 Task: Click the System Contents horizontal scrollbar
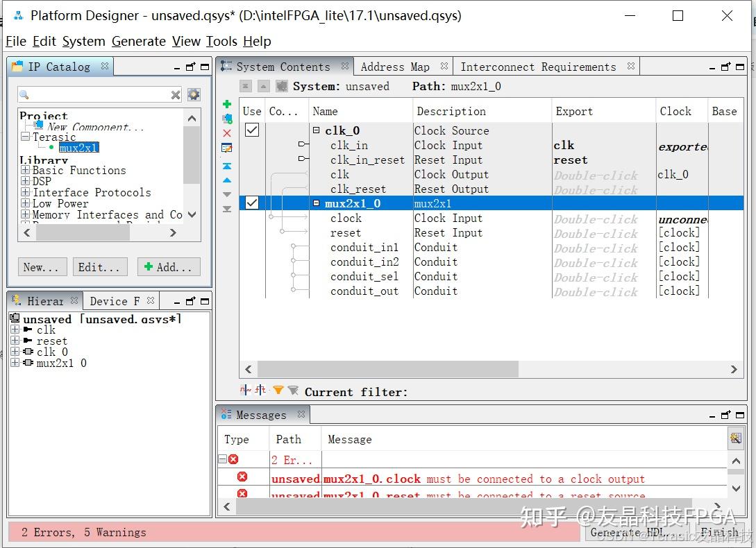point(387,369)
